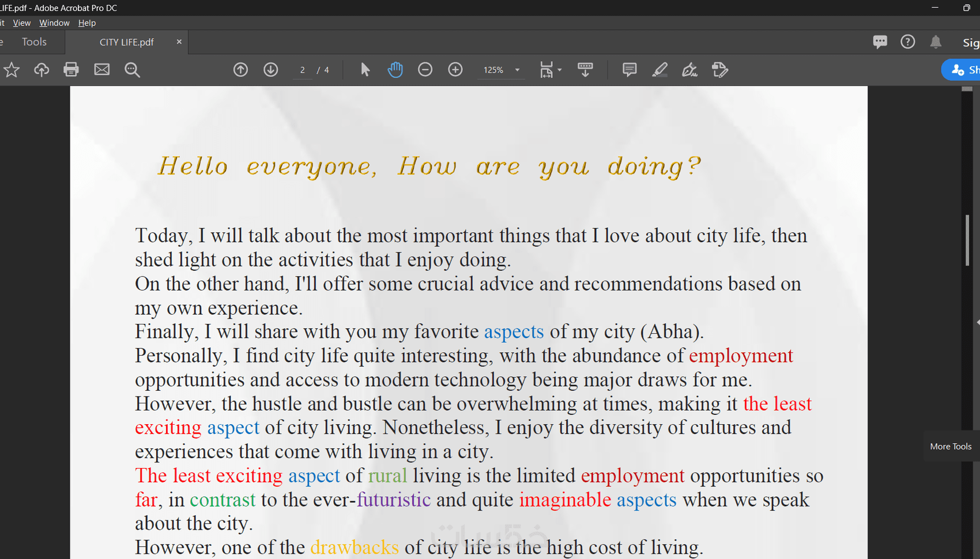The height and width of the screenshot is (559, 980).
Task: Go to previous page arrow
Action: click(240, 70)
